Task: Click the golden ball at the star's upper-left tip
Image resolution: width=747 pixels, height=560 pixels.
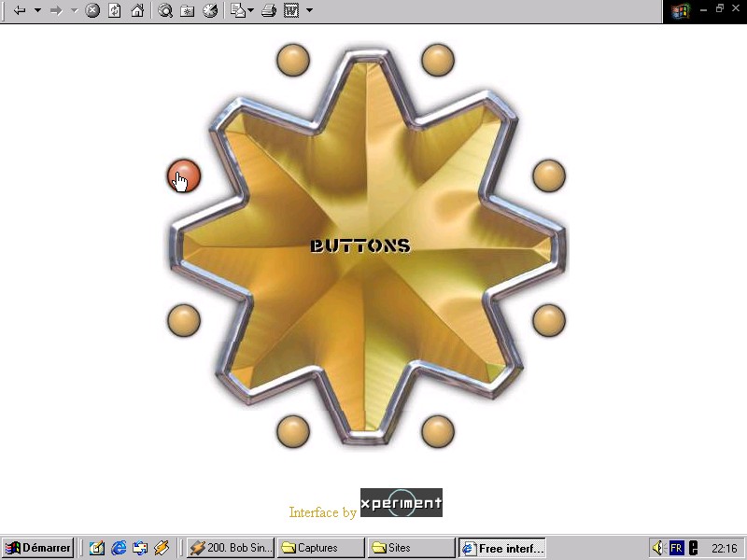Action: click(x=293, y=60)
